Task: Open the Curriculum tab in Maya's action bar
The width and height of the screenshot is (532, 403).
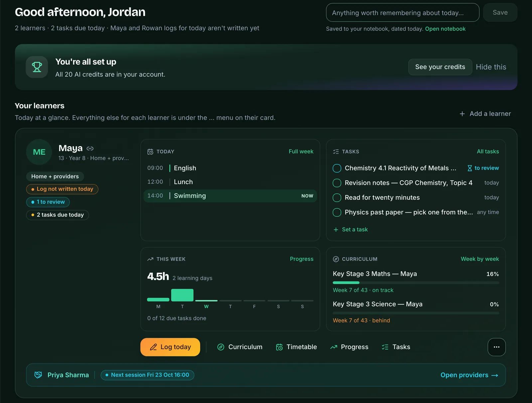Action: (x=240, y=347)
